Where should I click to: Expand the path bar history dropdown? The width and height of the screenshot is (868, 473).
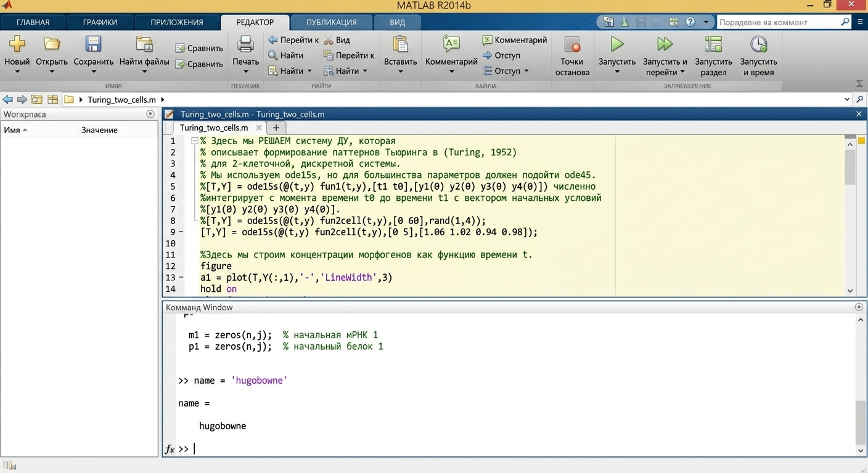point(847,100)
